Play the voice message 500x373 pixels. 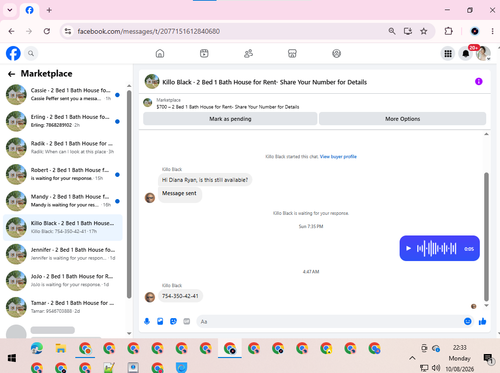(408, 248)
